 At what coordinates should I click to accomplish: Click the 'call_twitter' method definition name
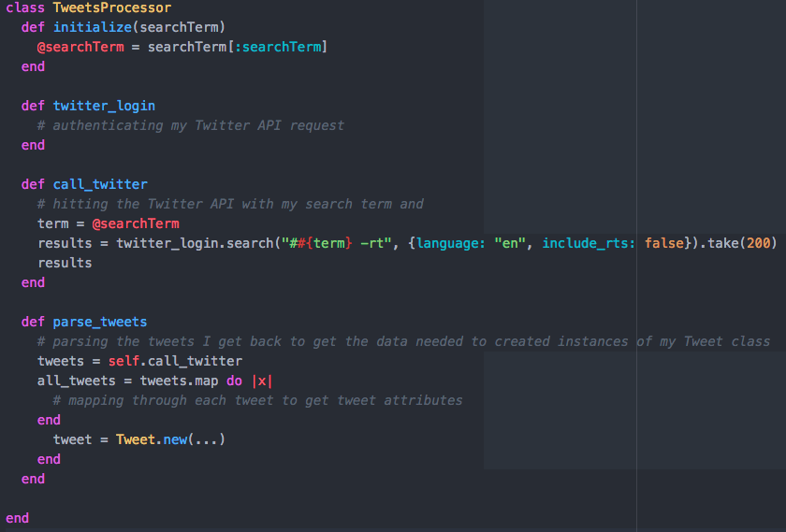[100, 184]
